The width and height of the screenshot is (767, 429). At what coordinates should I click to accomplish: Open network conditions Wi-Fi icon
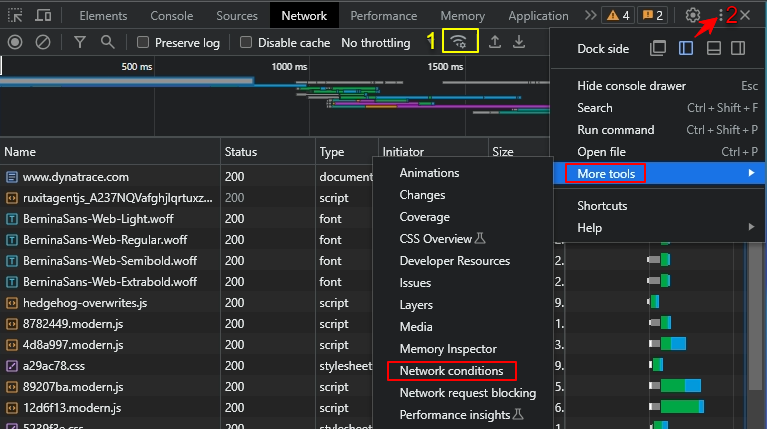(x=459, y=42)
